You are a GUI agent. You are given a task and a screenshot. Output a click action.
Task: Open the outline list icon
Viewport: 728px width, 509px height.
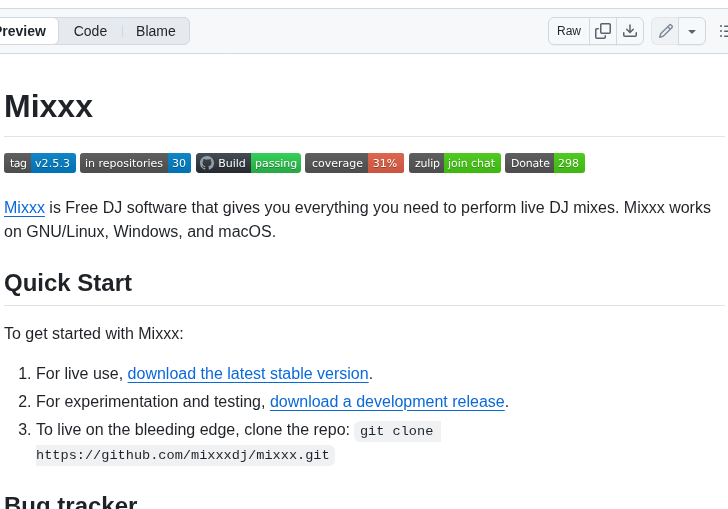pos(723,31)
